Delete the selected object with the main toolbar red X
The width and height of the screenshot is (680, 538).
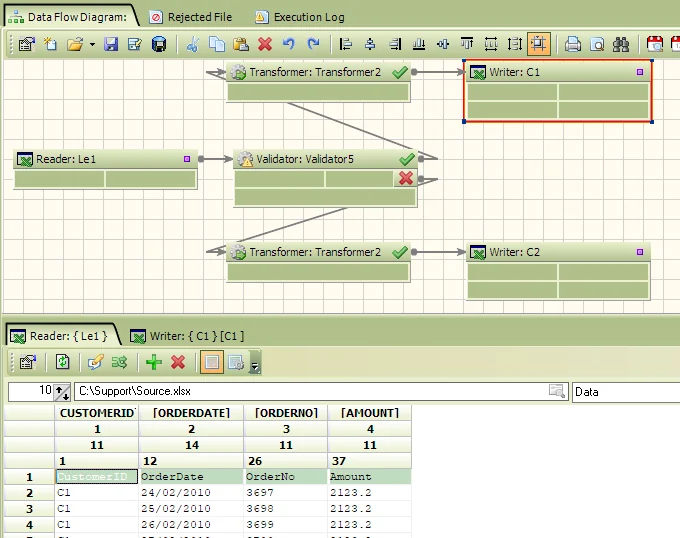click(x=265, y=44)
